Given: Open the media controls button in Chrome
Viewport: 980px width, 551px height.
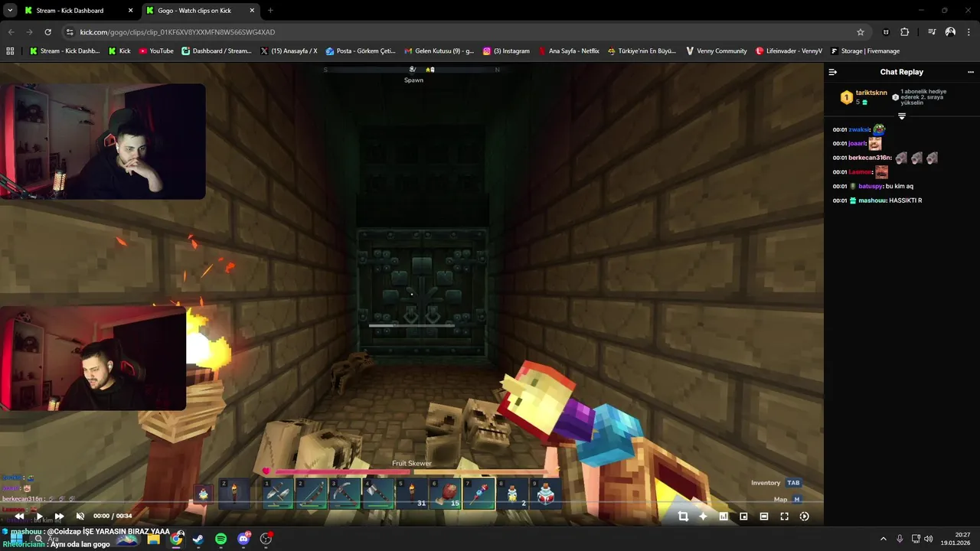Looking at the screenshot, I should [932, 32].
